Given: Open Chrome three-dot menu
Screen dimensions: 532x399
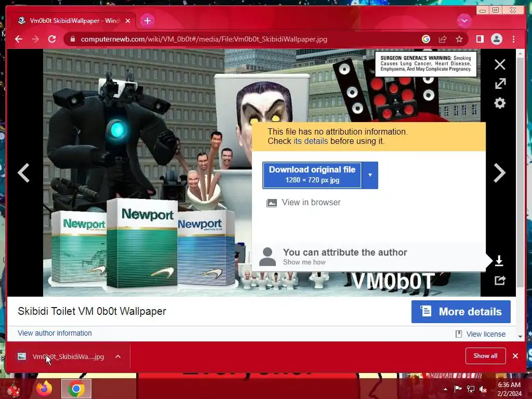Looking at the screenshot, I should (x=513, y=39).
